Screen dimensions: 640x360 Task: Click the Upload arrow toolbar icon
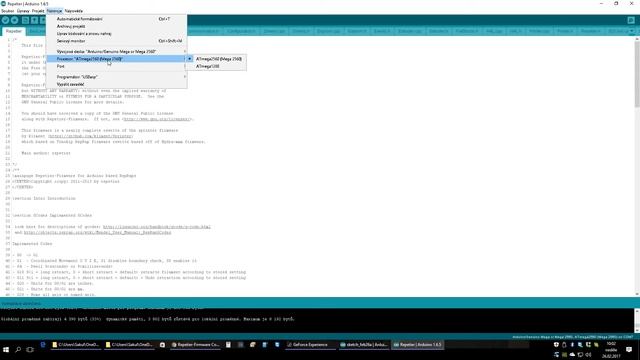click(15, 20)
